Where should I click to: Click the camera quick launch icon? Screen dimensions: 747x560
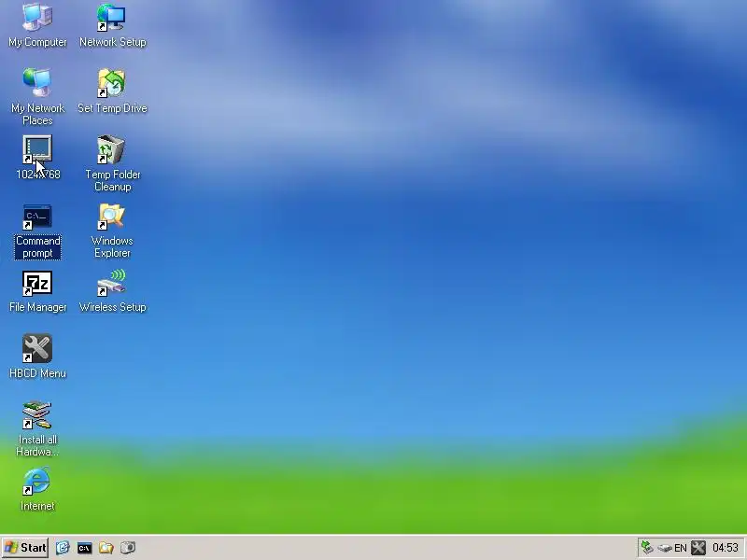(x=128, y=548)
